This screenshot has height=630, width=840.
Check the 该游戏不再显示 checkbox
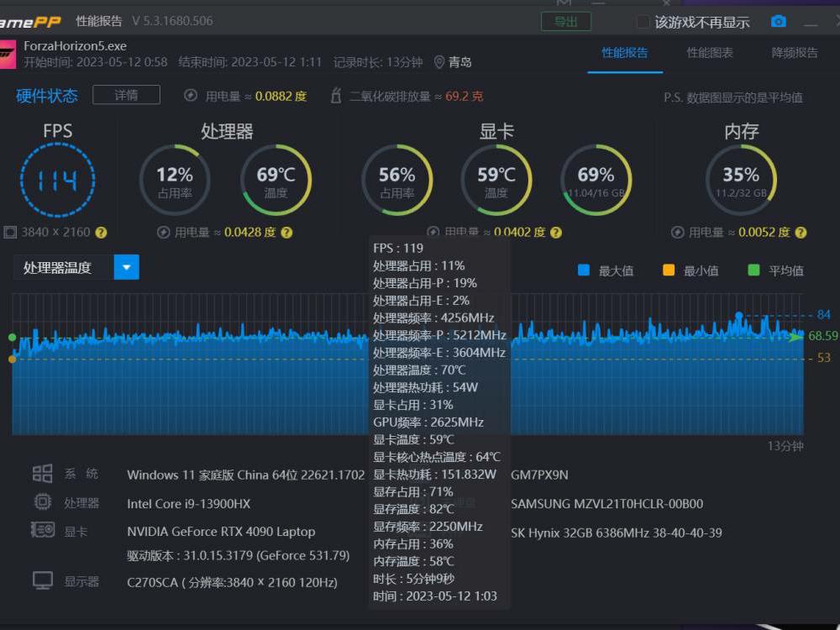tap(643, 22)
